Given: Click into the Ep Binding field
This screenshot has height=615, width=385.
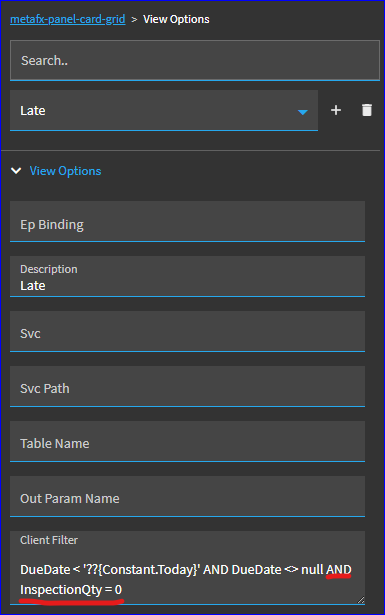Looking at the screenshot, I should pos(187,222).
